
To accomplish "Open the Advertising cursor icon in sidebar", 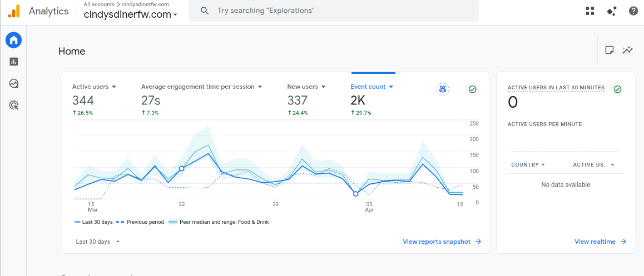I will click(13, 106).
